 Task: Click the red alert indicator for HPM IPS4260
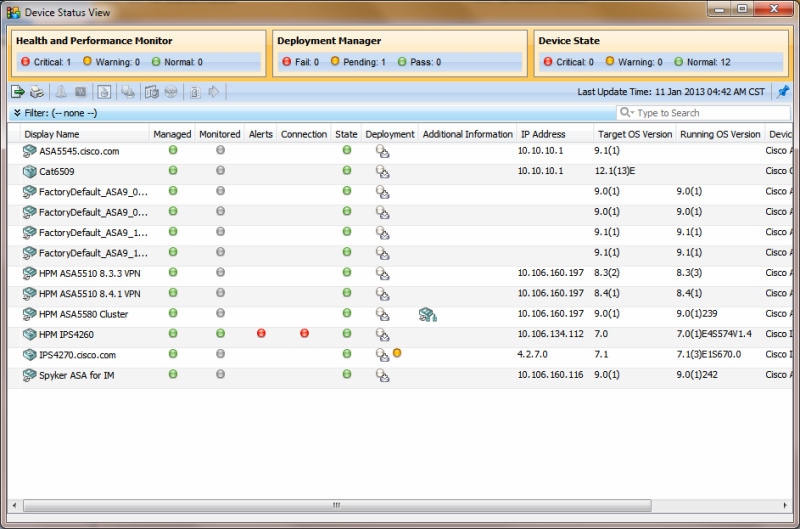[x=261, y=333]
